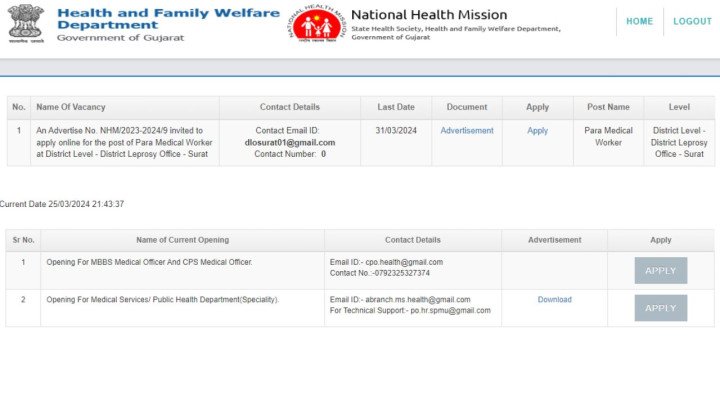Click the National Health Mission logo
This screenshot has height=405, width=720.
(x=314, y=23)
